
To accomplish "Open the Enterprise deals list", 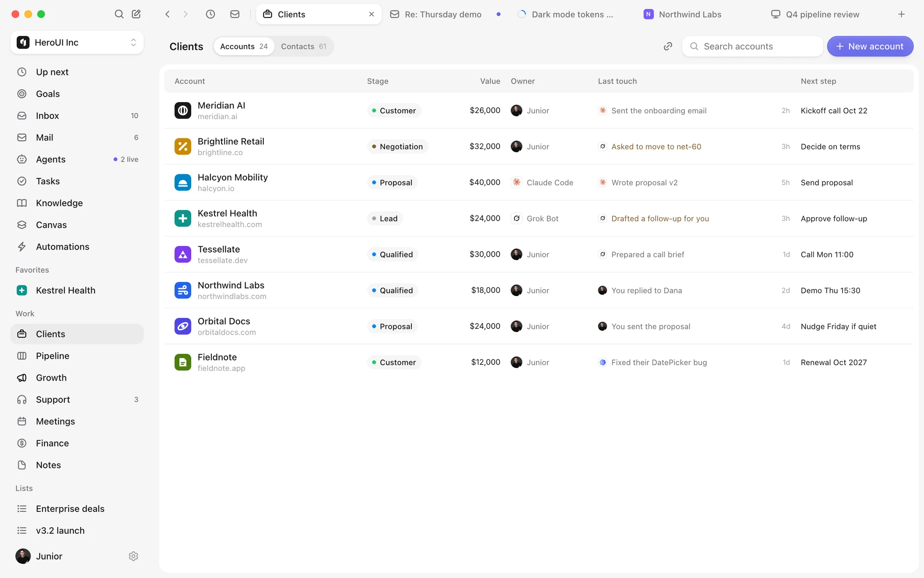I will 77,509.
